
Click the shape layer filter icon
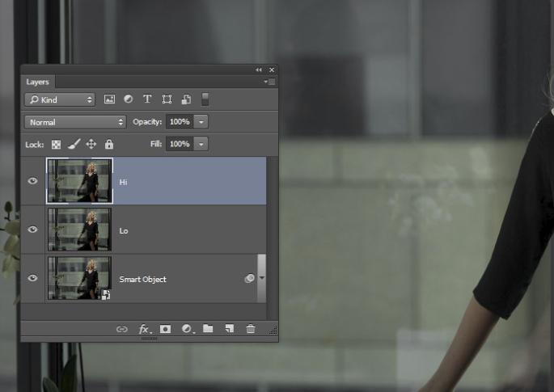pyautogui.click(x=167, y=99)
